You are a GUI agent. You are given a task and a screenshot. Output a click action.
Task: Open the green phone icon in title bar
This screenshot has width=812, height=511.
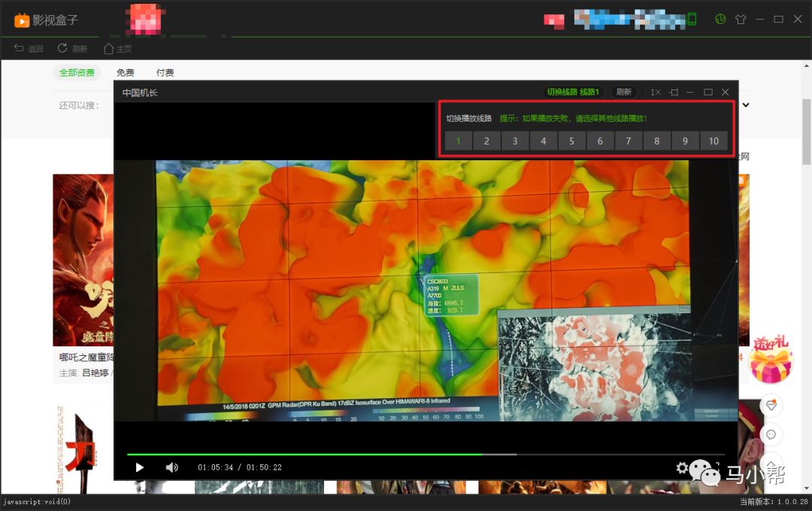click(692, 20)
